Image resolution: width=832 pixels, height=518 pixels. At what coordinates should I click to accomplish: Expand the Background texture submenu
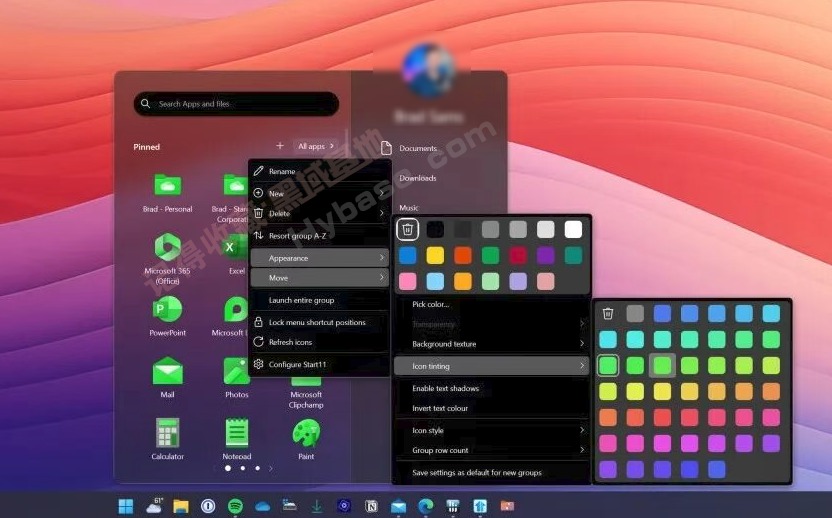click(x=491, y=344)
